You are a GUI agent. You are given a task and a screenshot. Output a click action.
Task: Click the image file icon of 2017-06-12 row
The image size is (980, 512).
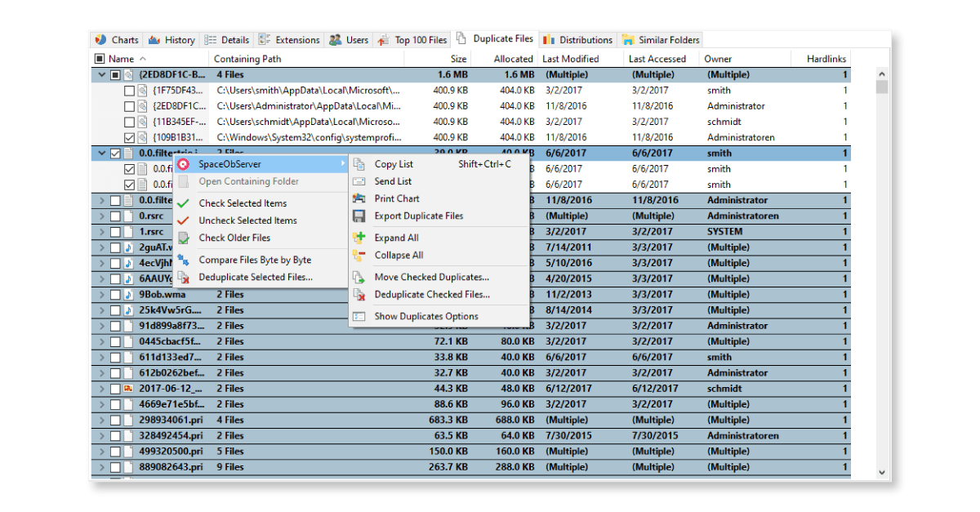[128, 389]
